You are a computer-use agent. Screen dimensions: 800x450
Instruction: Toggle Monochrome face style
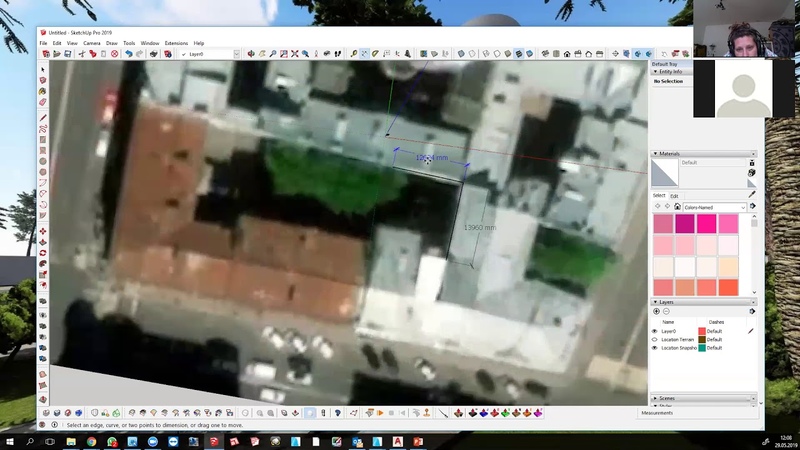coord(530,54)
